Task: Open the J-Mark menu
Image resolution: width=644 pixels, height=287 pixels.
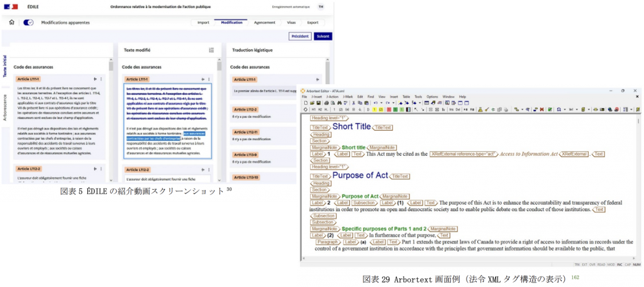Action: [348, 97]
